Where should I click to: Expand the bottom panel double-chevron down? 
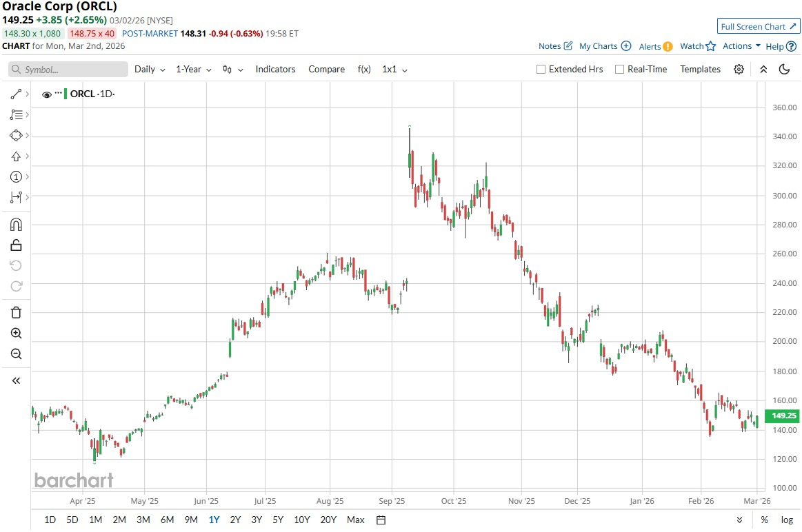740,520
